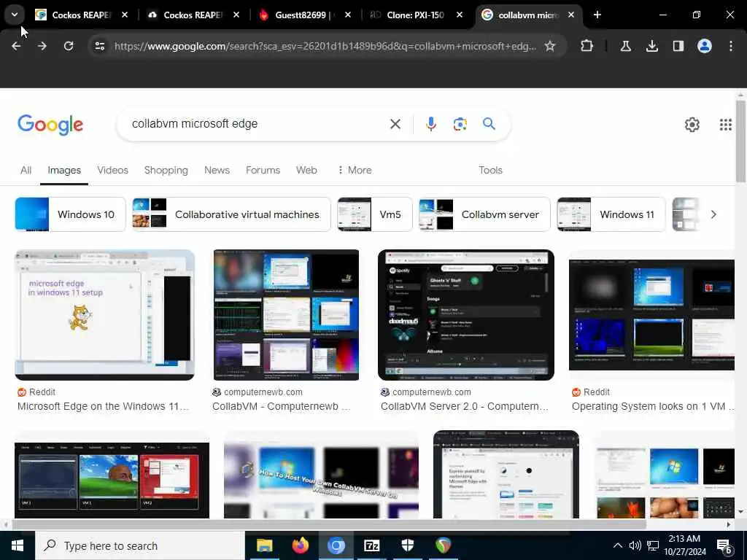Submit search with the magnifier icon

click(489, 124)
